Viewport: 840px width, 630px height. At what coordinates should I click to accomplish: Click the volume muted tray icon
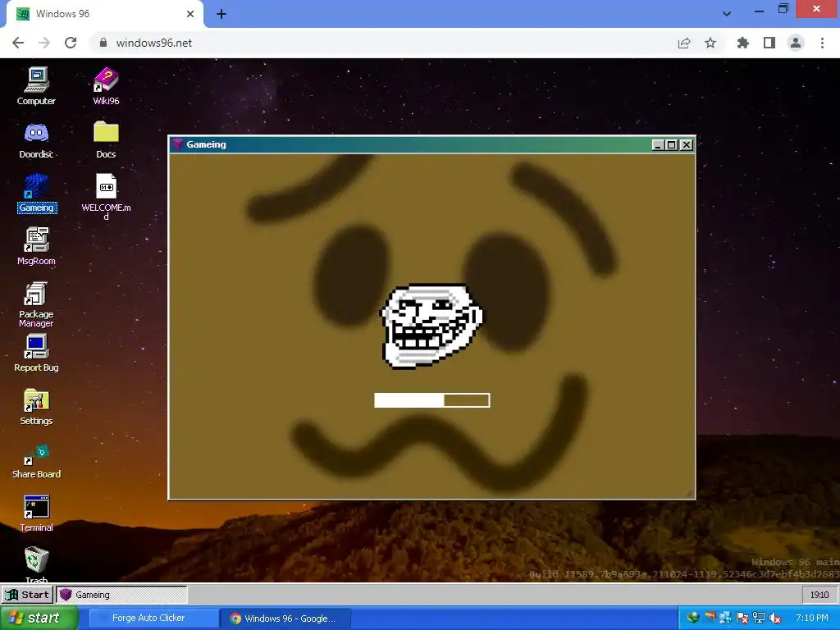(775, 619)
